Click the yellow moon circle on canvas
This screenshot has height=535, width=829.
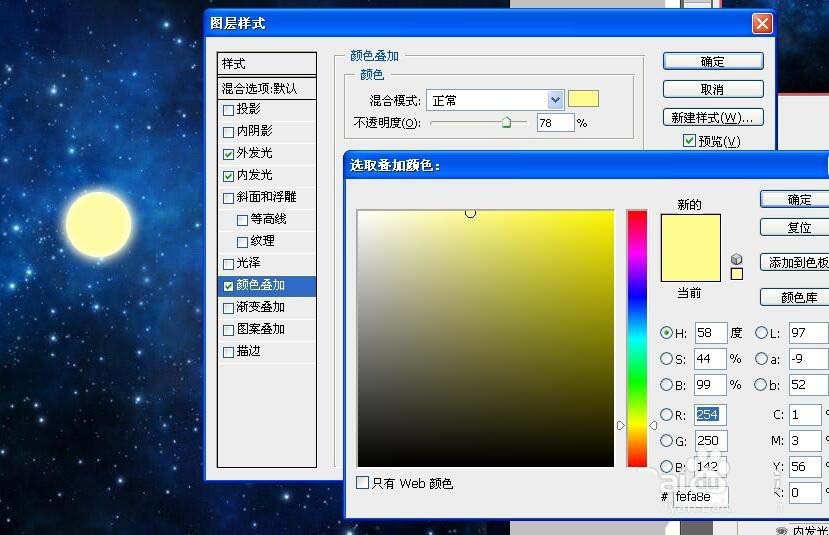(98, 224)
